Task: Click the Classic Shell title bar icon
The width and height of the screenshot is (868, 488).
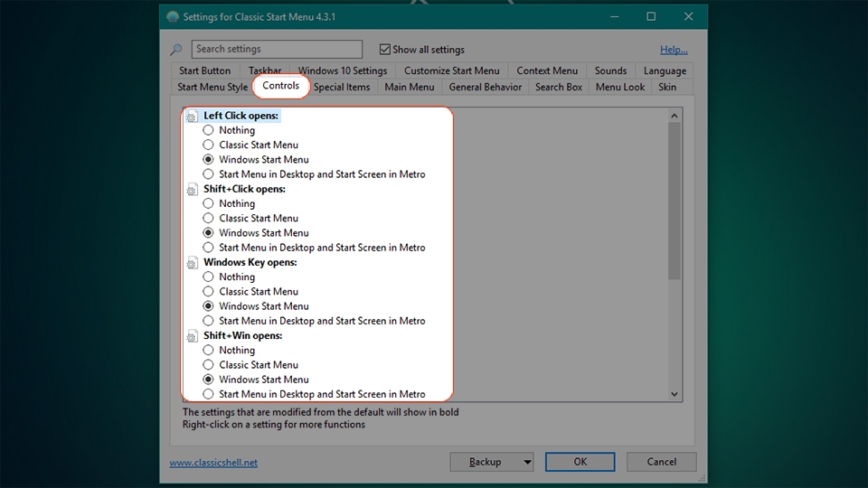Action: click(173, 16)
